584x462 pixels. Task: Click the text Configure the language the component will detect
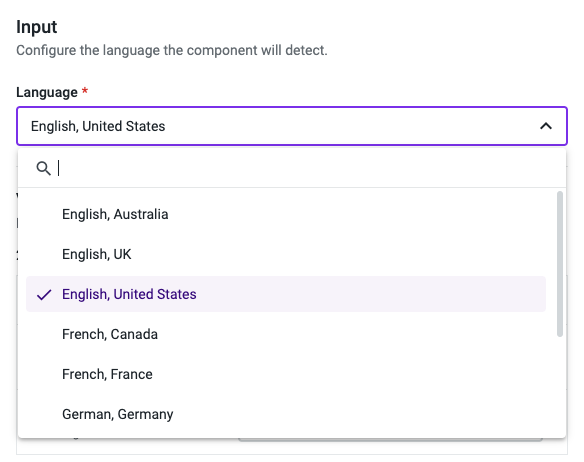(172, 50)
